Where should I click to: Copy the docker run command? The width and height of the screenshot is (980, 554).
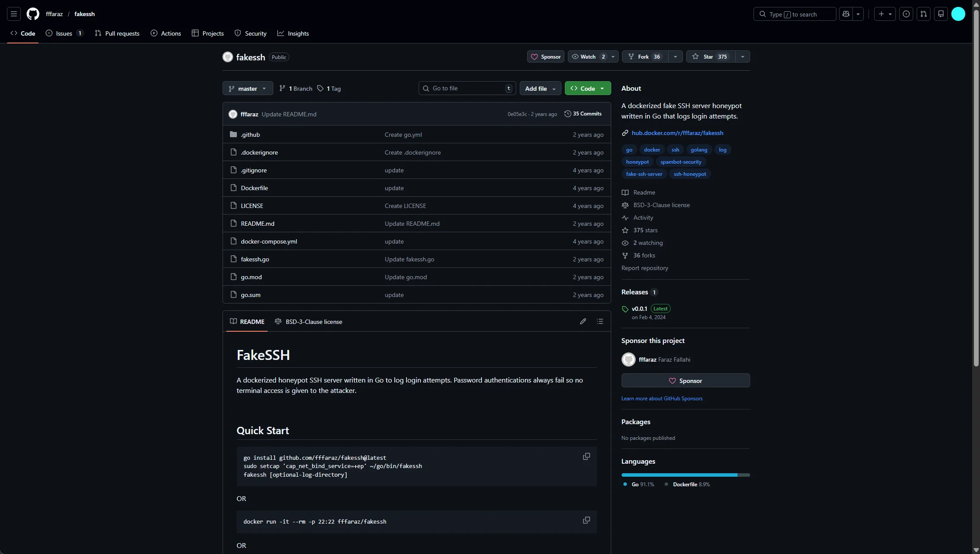click(x=586, y=520)
